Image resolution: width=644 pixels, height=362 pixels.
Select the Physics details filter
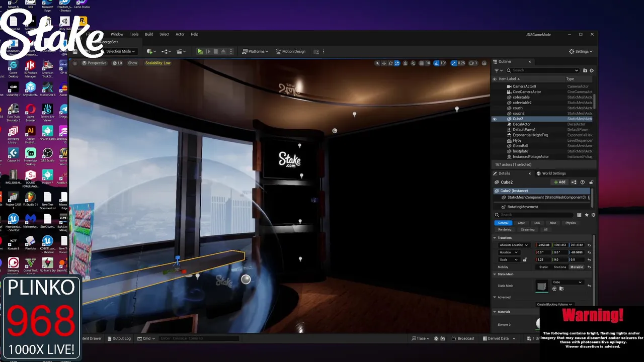571,223
